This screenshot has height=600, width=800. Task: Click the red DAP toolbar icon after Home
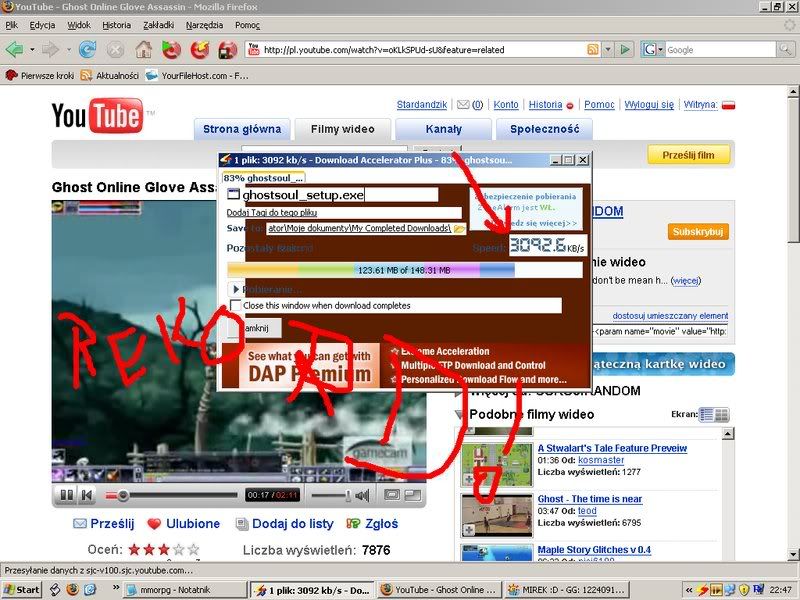click(x=171, y=49)
